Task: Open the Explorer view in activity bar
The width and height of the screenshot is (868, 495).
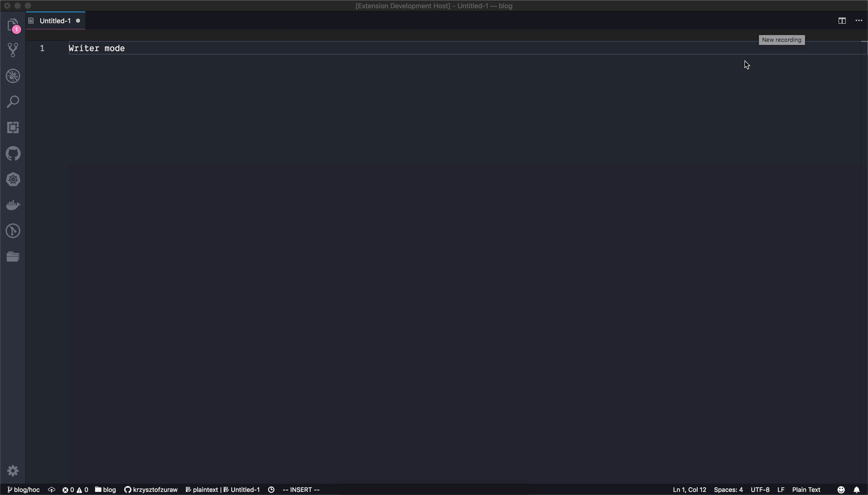Action: pos(13,25)
